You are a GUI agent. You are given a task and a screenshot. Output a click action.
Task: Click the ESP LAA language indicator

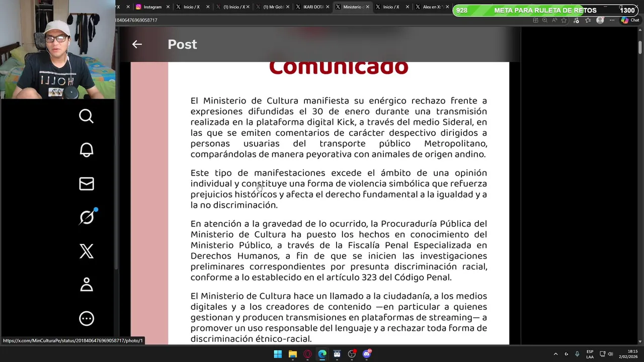(590, 354)
